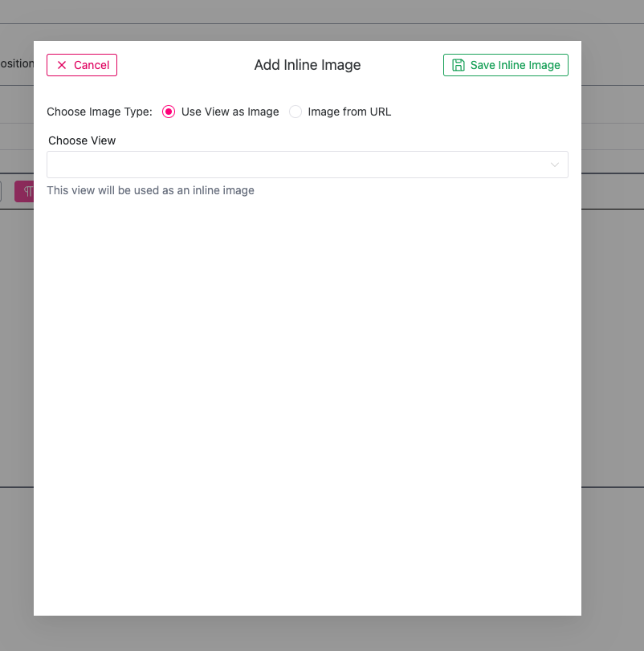The image size is (644, 651).
Task: Click the empty white dialog body area
Action: point(308,401)
